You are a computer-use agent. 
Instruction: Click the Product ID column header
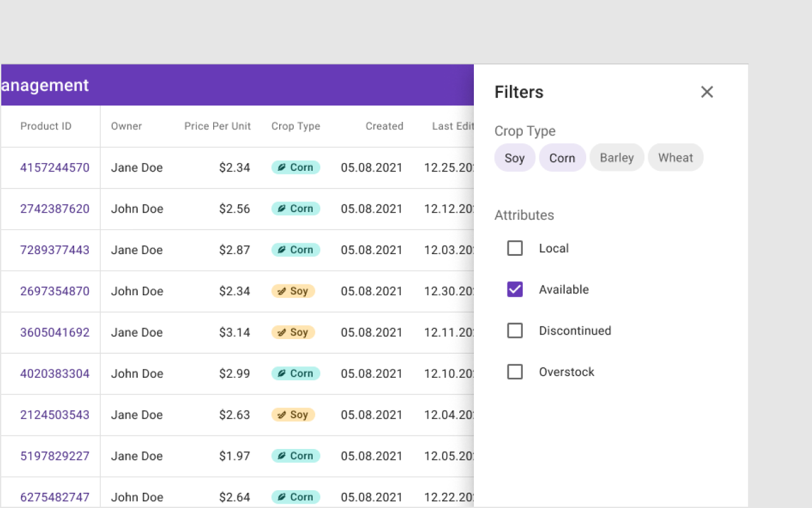coord(46,126)
